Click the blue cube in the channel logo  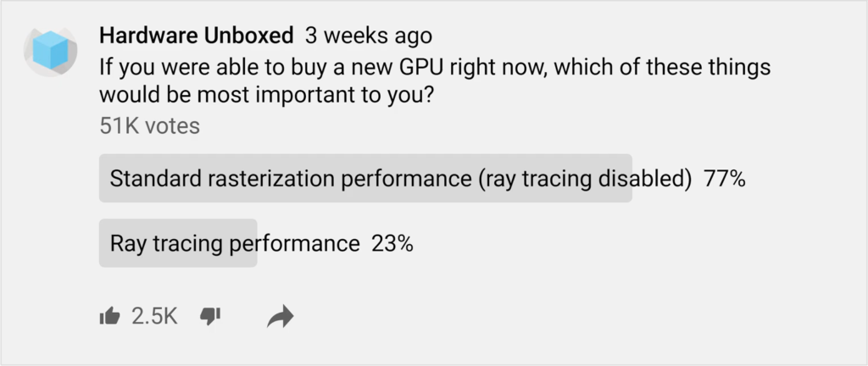coord(52,50)
